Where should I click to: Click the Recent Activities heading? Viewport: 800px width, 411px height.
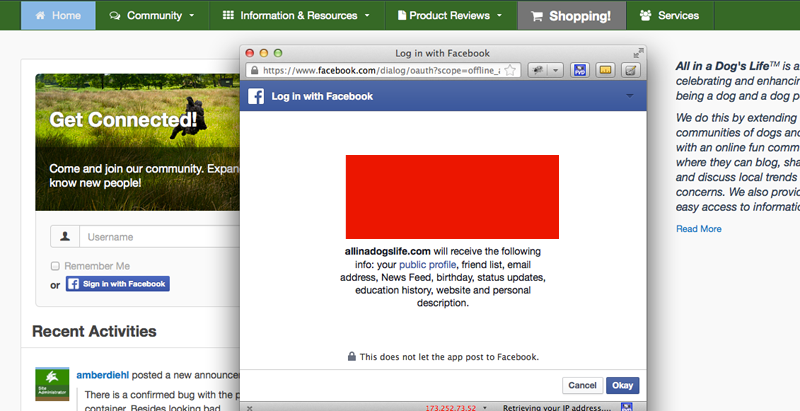tap(94, 331)
